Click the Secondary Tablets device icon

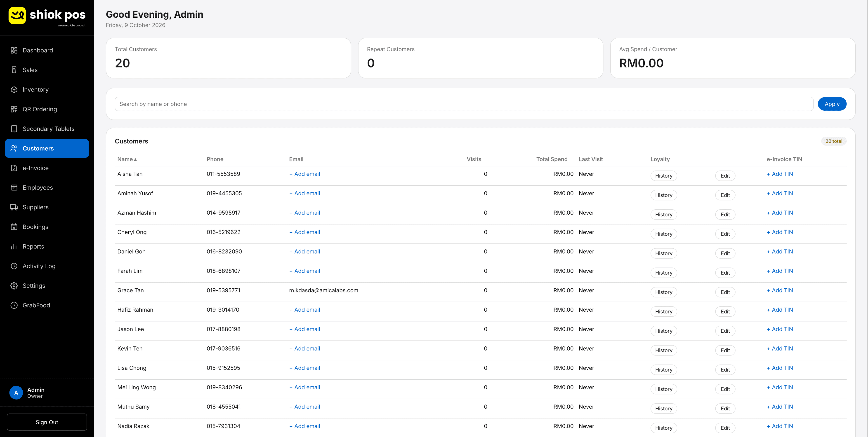[x=14, y=129]
